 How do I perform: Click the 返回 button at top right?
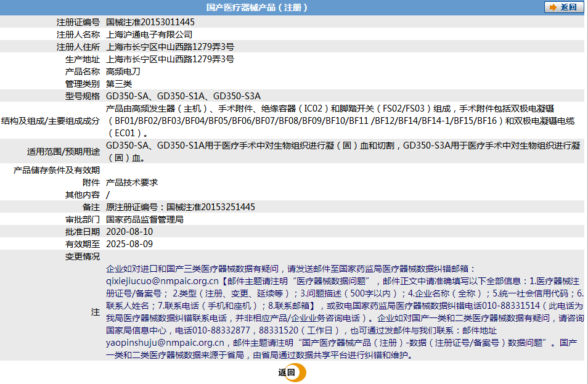(x=563, y=7)
